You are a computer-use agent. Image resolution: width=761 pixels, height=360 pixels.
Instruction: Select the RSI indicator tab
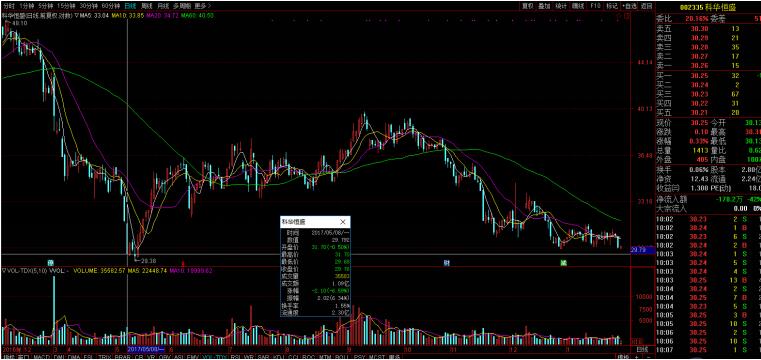(x=236, y=356)
